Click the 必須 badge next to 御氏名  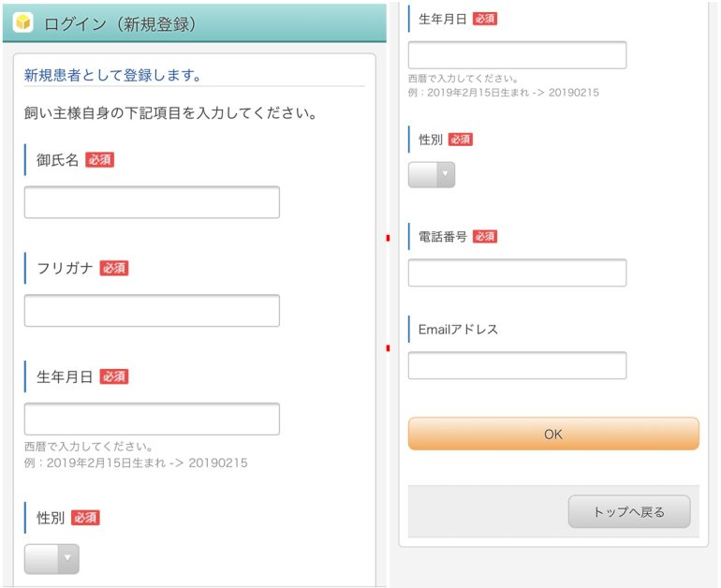pos(100,160)
